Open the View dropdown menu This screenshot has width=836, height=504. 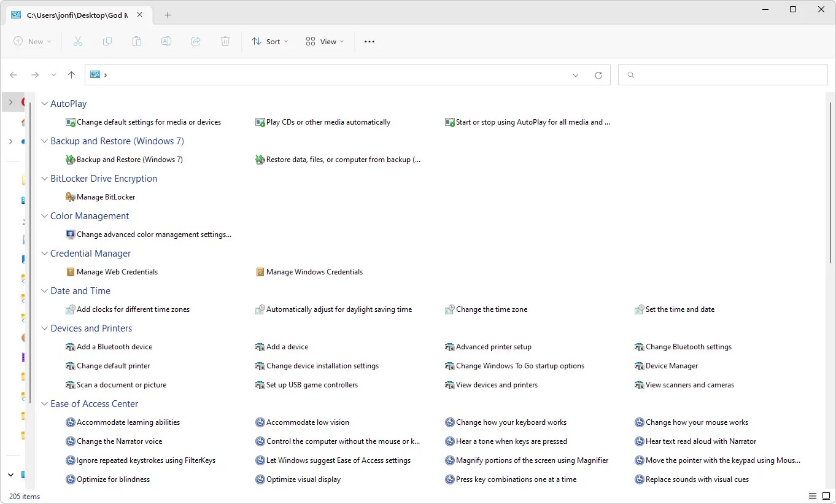tap(325, 42)
